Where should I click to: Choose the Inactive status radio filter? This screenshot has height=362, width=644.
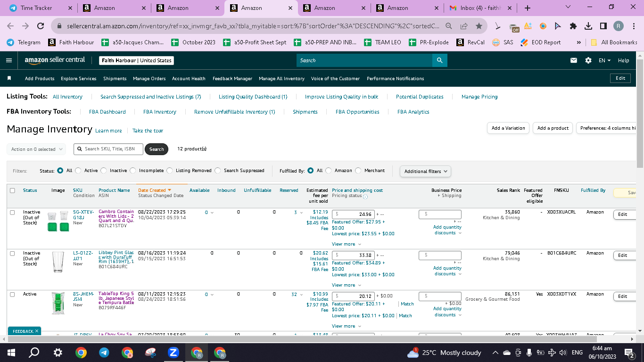(x=104, y=171)
